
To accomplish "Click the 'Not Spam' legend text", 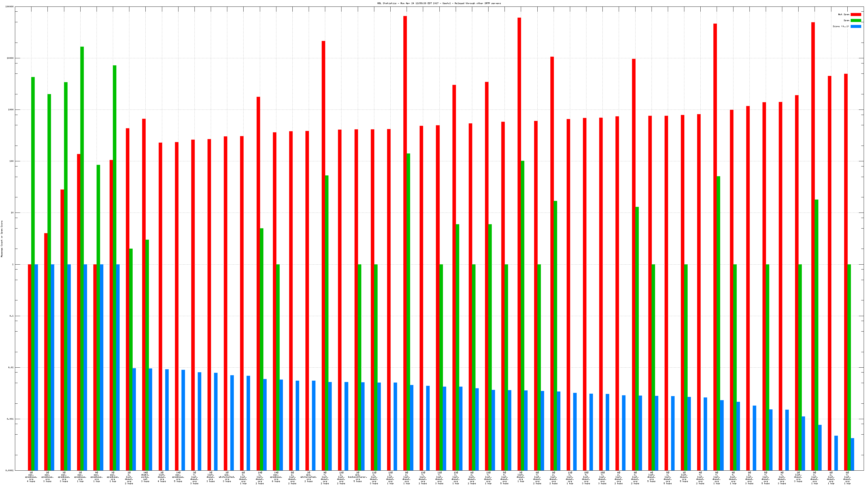I will click(x=844, y=14).
